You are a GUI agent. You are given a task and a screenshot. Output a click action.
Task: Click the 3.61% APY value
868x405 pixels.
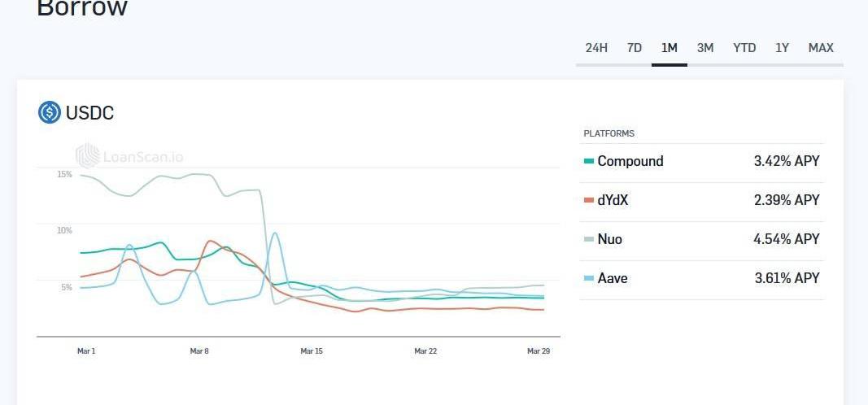coord(787,278)
